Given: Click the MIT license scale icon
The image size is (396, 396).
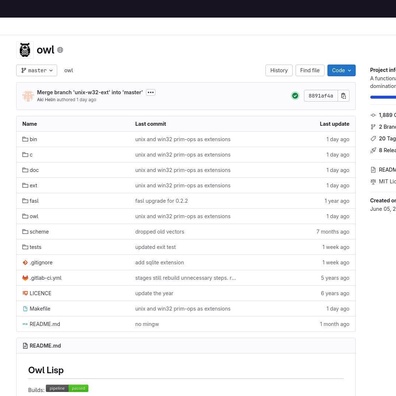Looking at the screenshot, I should coord(373,181).
